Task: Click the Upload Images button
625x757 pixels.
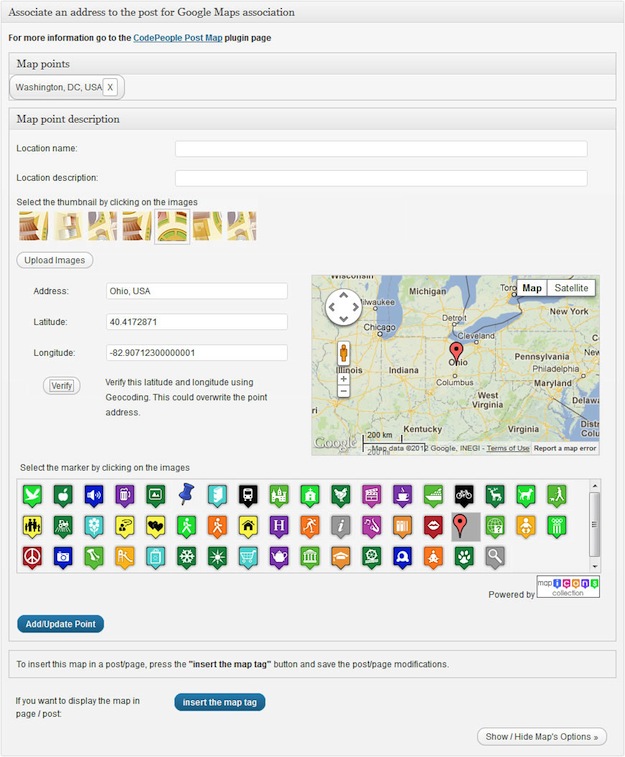Action: pyautogui.click(x=55, y=260)
